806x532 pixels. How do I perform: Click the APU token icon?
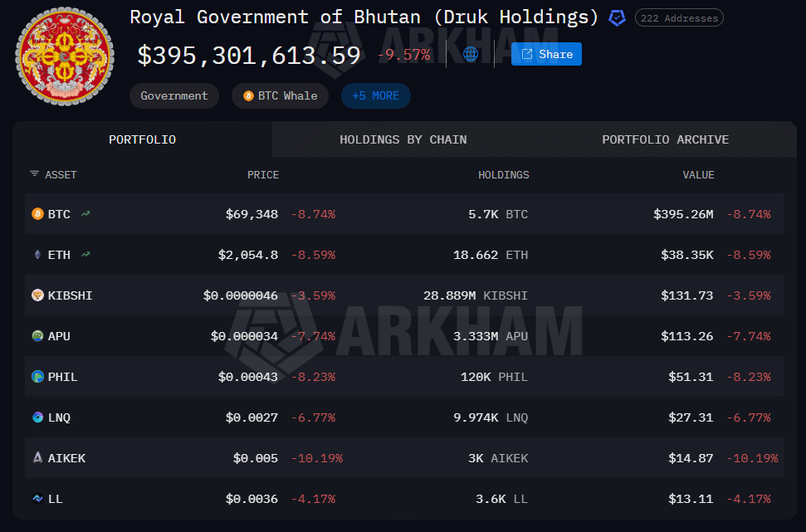pos(37,335)
